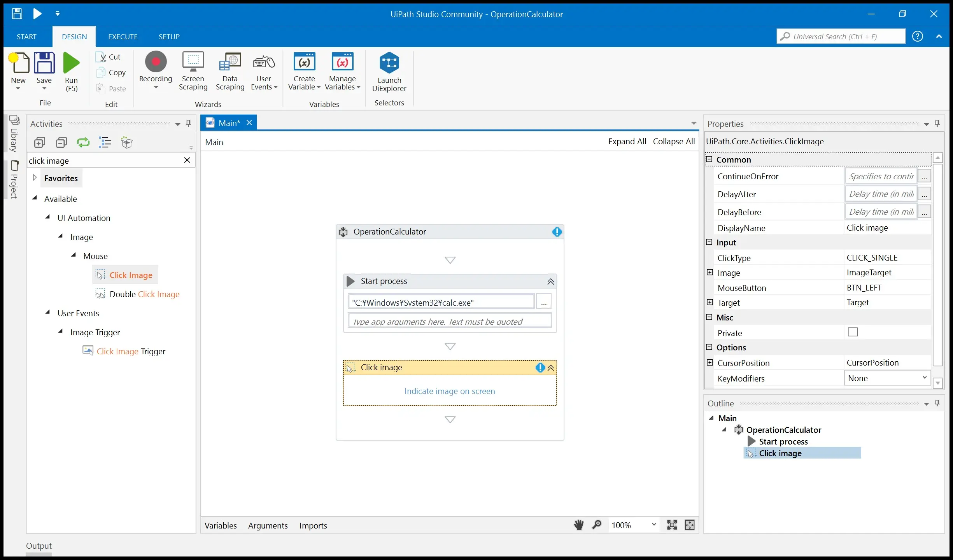Open the Library side panel

tap(14, 134)
